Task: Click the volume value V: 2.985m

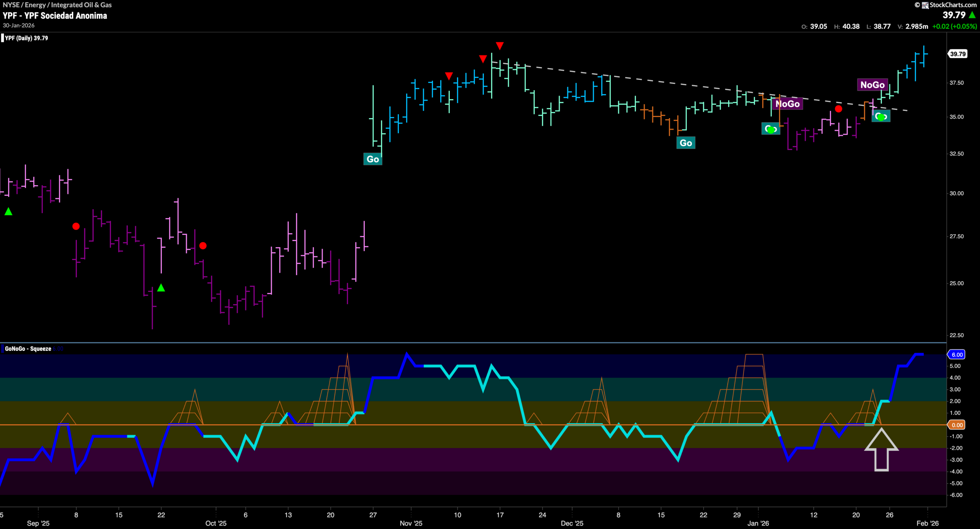Action: [913, 26]
